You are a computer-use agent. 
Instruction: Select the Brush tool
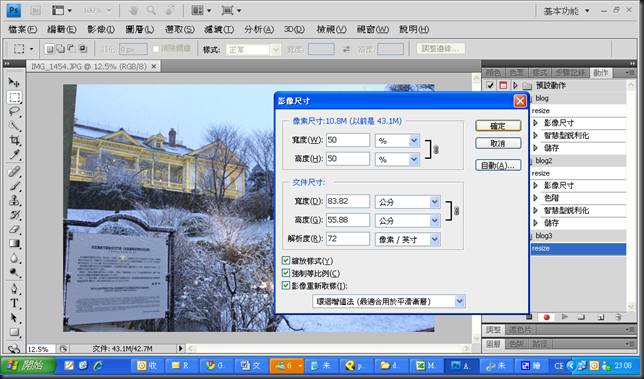coord(14,186)
